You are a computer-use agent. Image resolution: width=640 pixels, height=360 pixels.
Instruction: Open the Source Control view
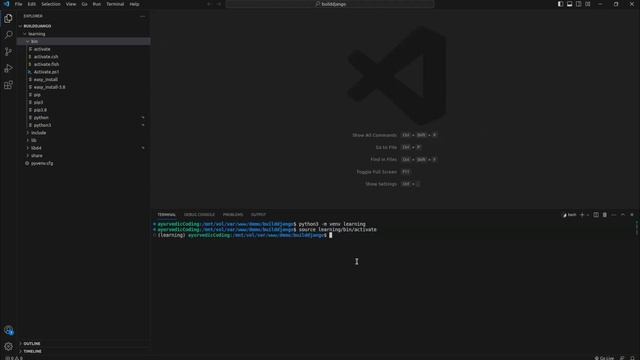(8, 52)
